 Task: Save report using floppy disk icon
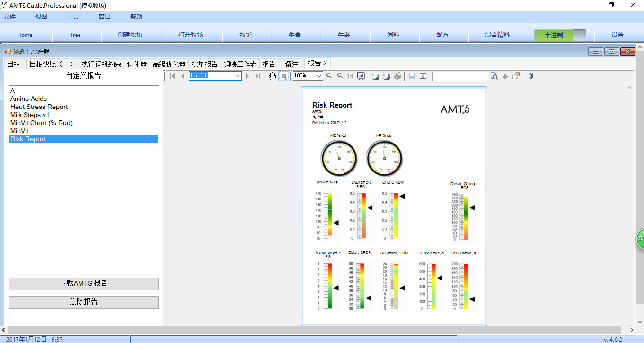pyautogui.click(x=412, y=76)
